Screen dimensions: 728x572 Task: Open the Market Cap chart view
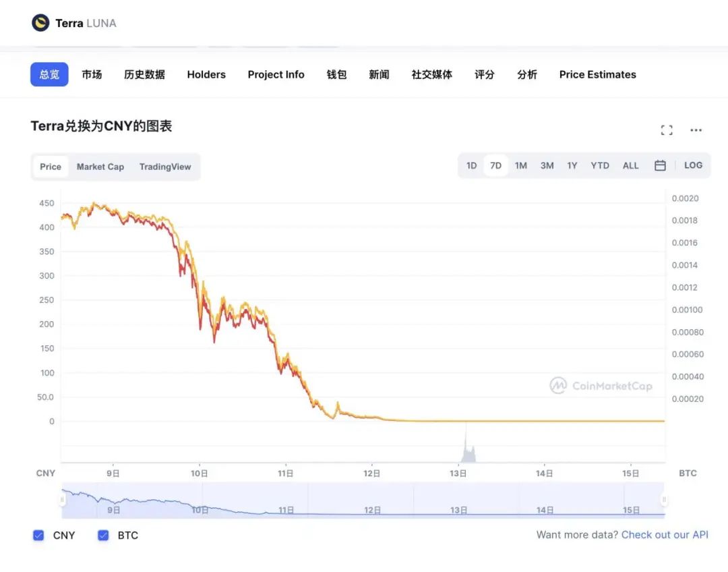click(x=100, y=166)
